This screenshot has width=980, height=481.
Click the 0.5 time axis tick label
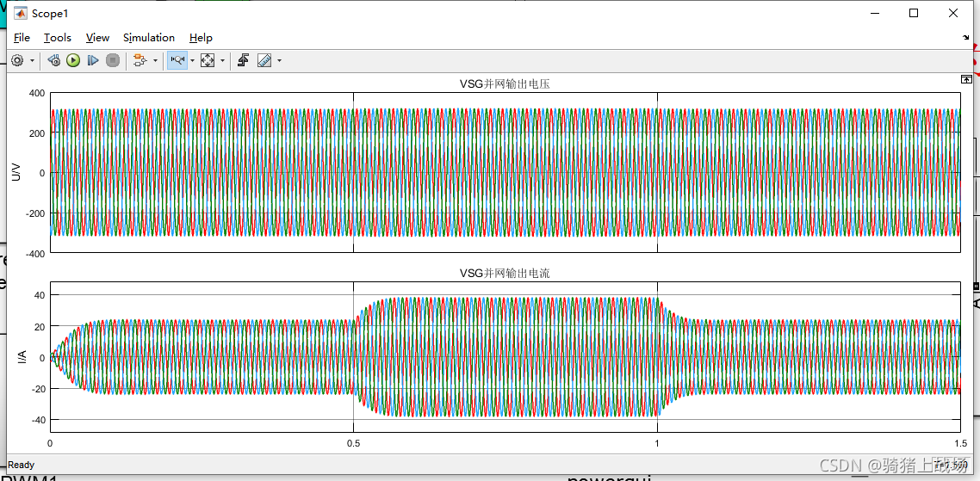click(354, 443)
